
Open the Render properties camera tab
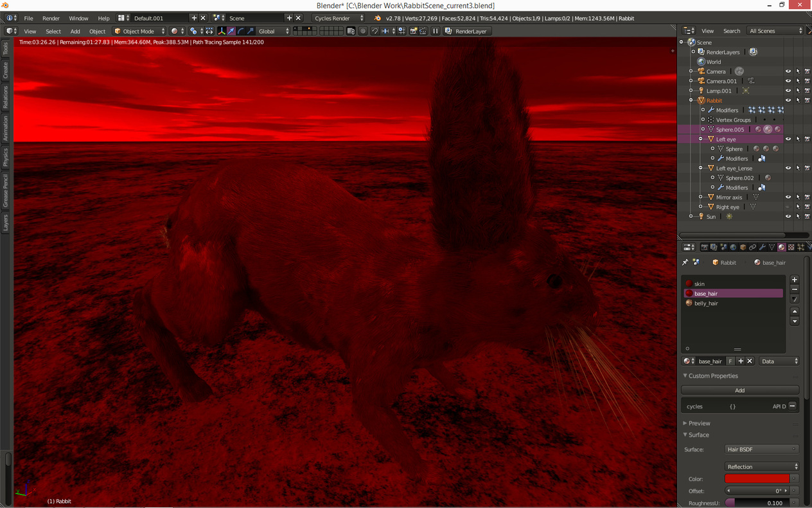pyautogui.click(x=704, y=248)
